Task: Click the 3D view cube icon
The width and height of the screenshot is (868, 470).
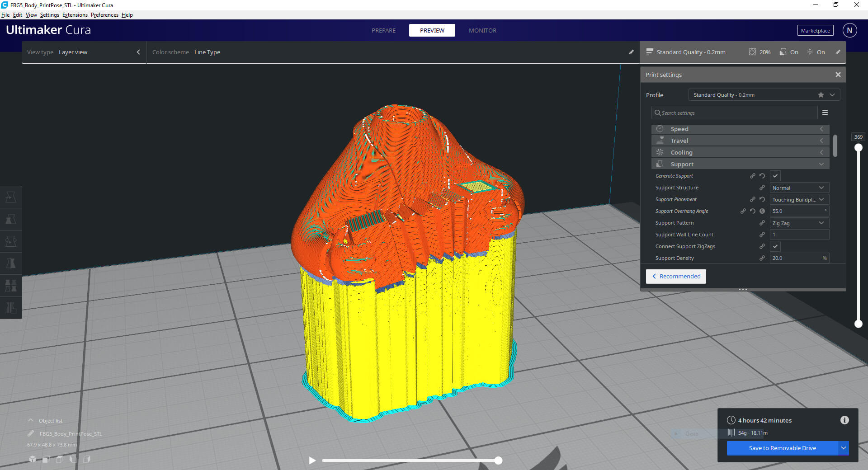Action: 33,459
